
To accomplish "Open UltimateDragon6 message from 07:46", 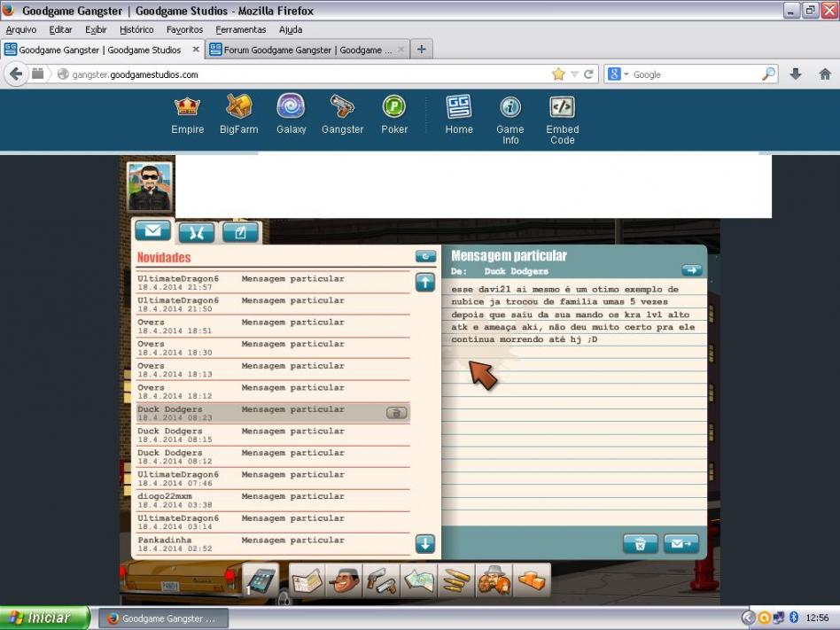I will pyautogui.click(x=273, y=478).
